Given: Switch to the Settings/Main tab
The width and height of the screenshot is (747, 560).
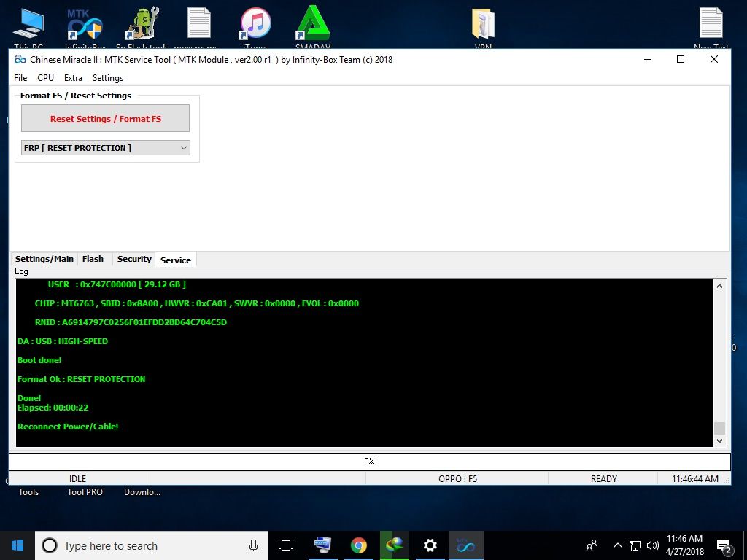Looking at the screenshot, I should click(x=44, y=259).
